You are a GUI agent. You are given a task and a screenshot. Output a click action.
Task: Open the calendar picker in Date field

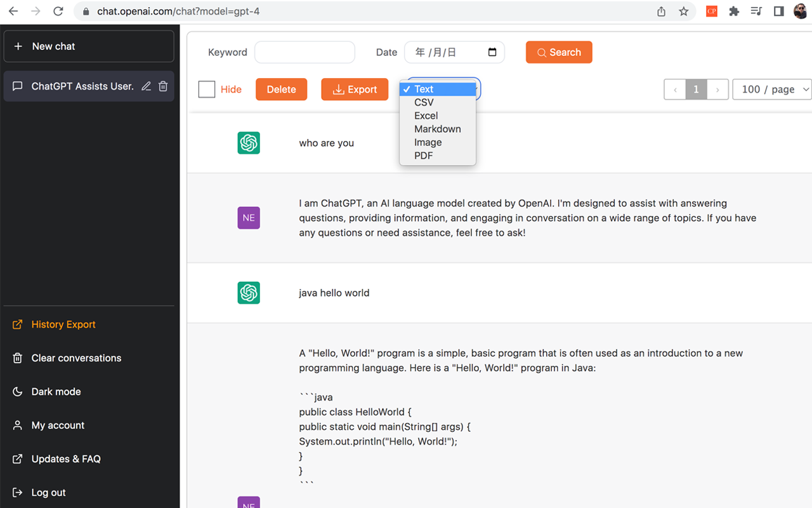492,52
